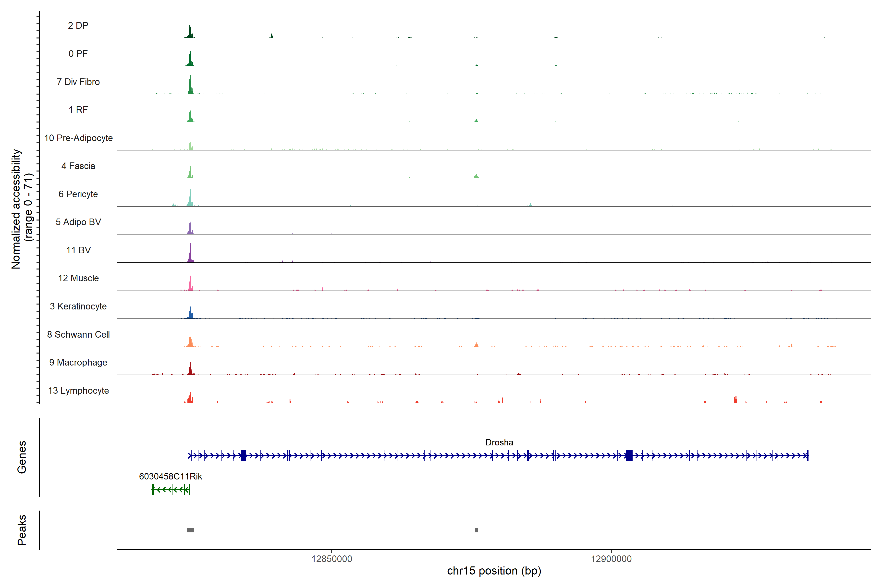Click the 9 Macrophage track label
This screenshot has width=882, height=588.
[78, 363]
